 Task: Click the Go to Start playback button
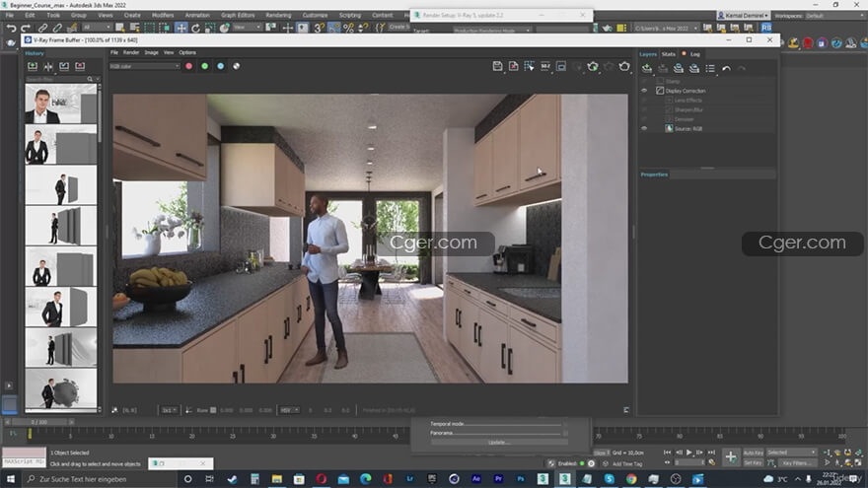tap(668, 453)
